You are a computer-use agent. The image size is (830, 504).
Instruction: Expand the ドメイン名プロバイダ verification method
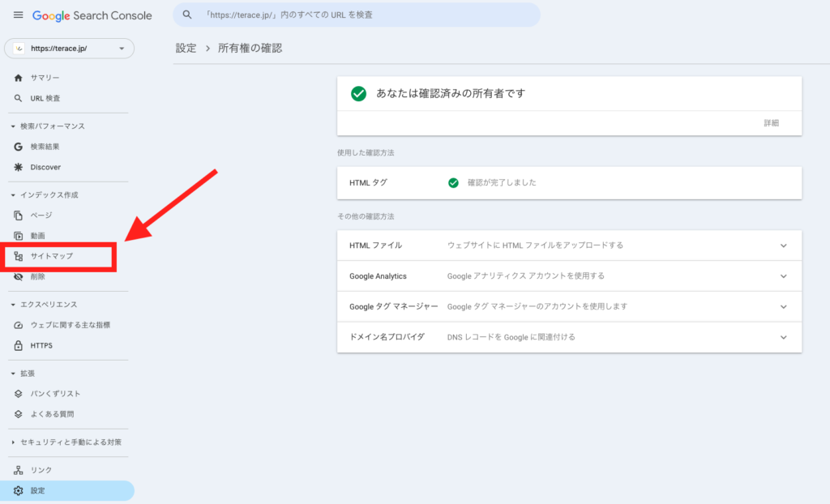[784, 338]
